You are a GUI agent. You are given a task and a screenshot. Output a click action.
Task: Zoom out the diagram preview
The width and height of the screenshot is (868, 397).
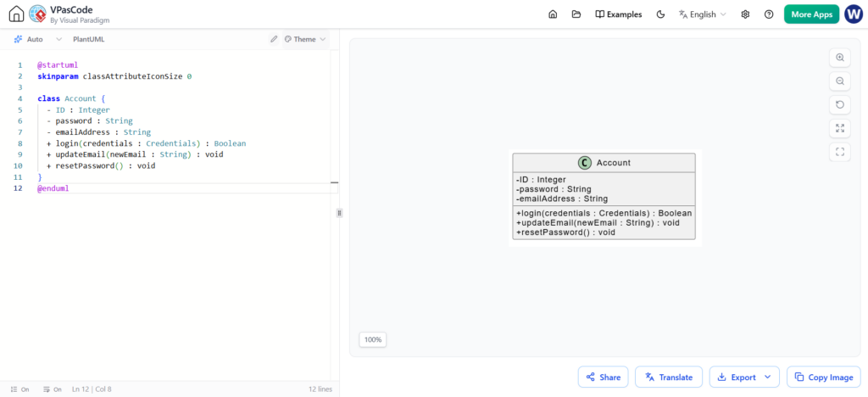(x=840, y=81)
